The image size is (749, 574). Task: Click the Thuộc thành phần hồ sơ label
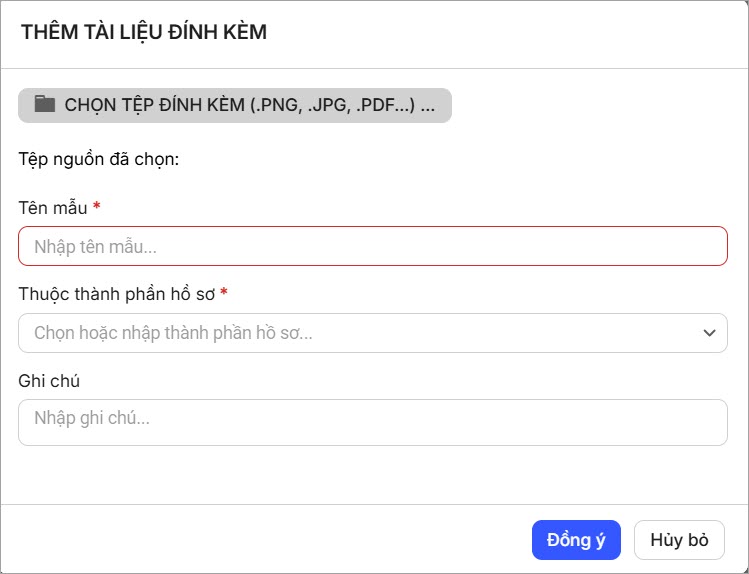tap(116, 294)
